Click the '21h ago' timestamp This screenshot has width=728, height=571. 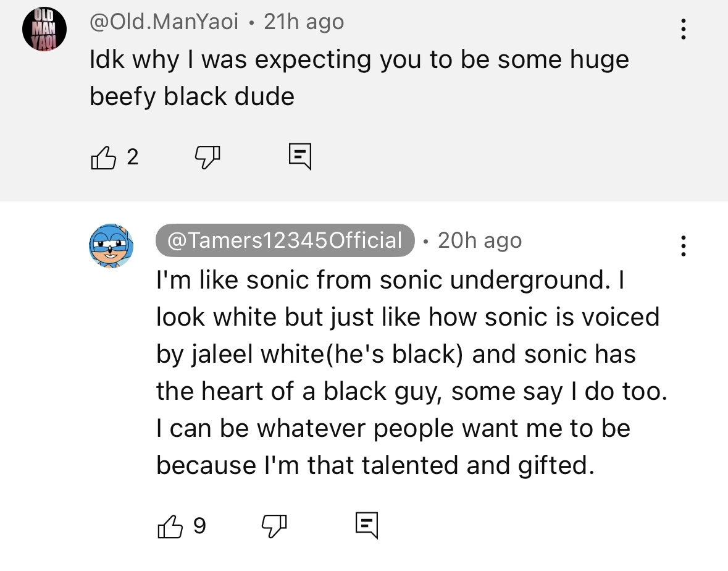pos(304,22)
